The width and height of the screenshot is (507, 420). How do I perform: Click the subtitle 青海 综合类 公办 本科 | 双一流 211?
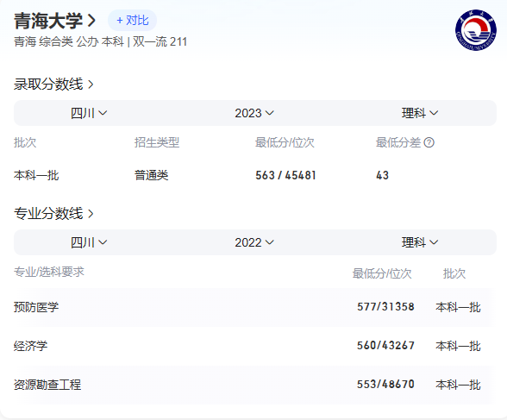[x=100, y=41]
